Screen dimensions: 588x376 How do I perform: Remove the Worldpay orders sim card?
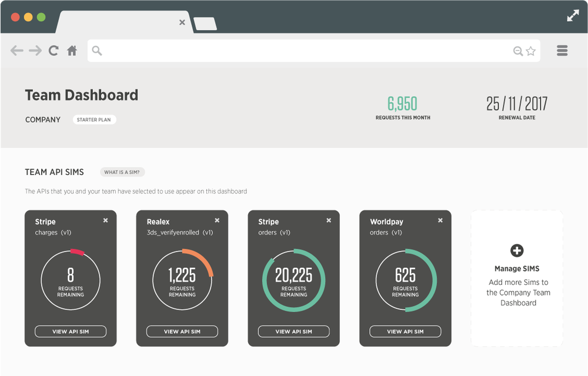pyautogui.click(x=440, y=220)
